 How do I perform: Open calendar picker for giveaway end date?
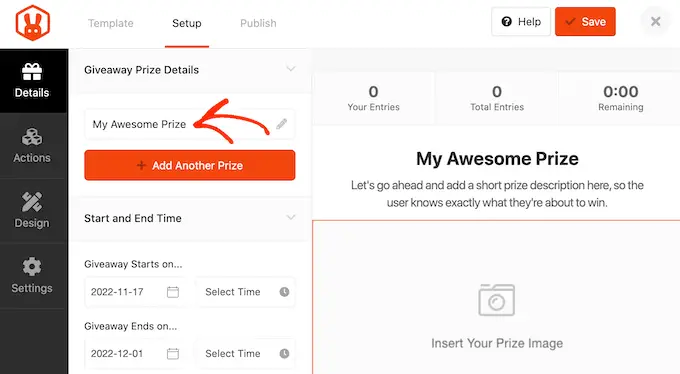(x=173, y=354)
